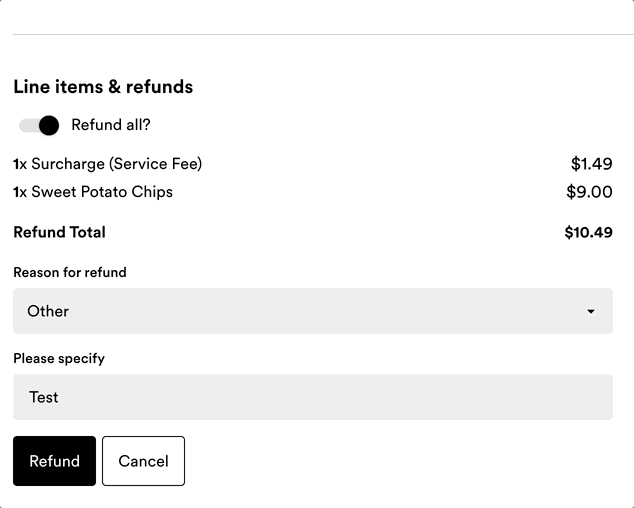Click the selected "Other" value text
This screenshot has width=634, height=508.
point(48,311)
